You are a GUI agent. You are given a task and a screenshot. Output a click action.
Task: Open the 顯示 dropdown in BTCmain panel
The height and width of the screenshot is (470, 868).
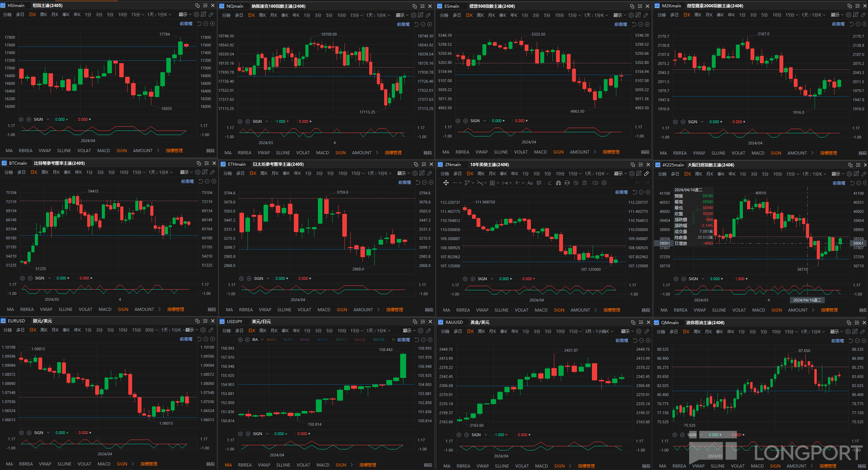pyautogui.click(x=186, y=172)
